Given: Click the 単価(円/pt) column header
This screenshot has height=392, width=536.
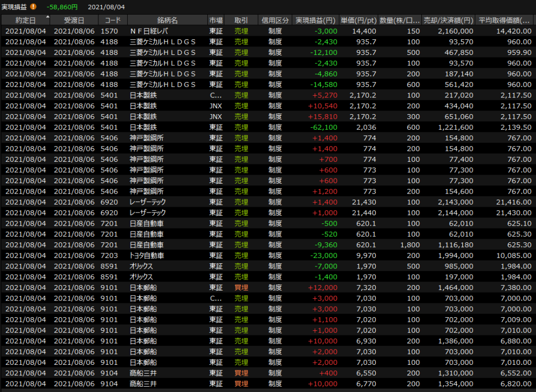Looking at the screenshot, I should pyautogui.click(x=358, y=20).
